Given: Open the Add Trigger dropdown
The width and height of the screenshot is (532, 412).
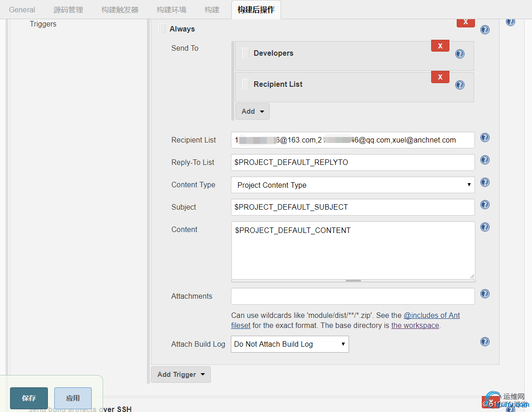Looking at the screenshot, I should pyautogui.click(x=181, y=374).
